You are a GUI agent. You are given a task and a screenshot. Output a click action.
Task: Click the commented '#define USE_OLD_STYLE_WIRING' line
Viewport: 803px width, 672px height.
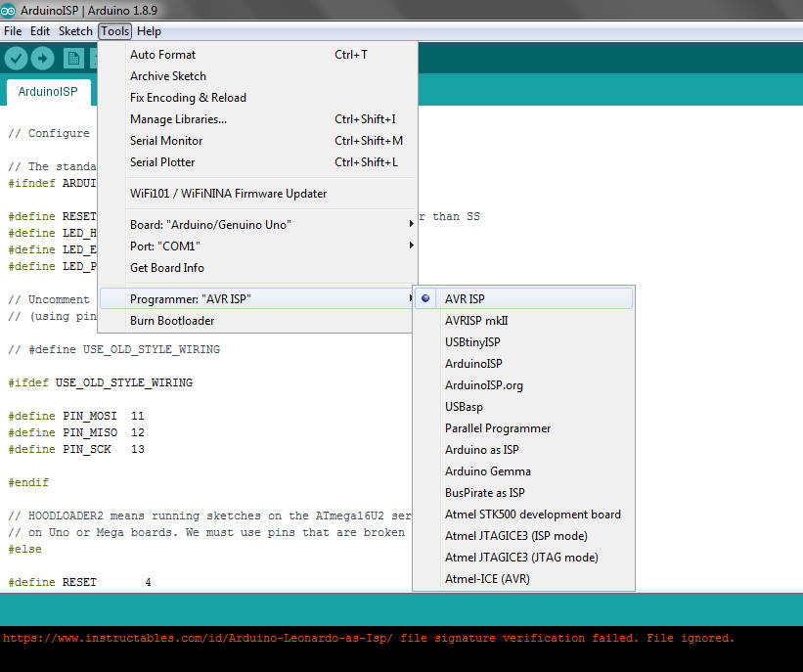coord(114,349)
